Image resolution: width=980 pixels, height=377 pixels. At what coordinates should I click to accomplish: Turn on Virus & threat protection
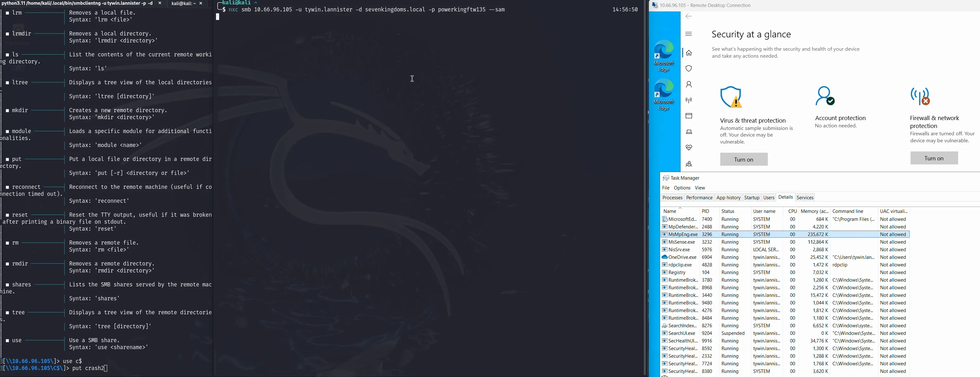(x=743, y=159)
